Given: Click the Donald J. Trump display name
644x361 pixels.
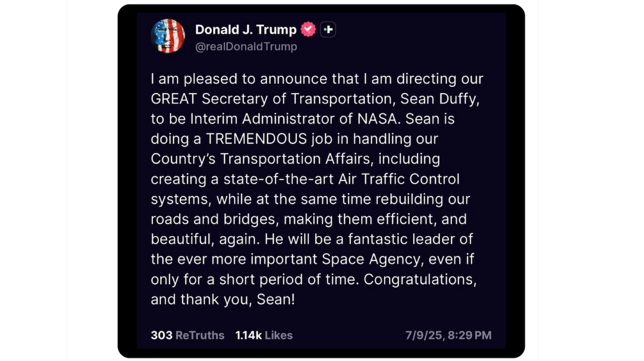Looking at the screenshot, I should coord(245,29).
